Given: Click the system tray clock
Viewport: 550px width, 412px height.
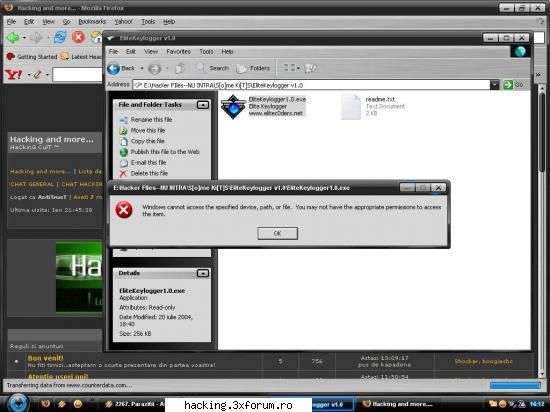Looking at the screenshot, I should tap(537, 404).
